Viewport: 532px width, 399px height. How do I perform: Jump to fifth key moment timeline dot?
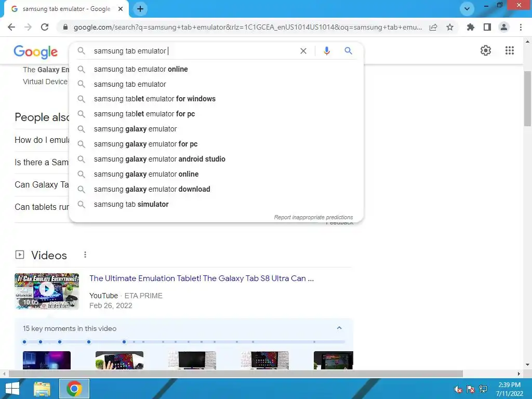[124, 342]
